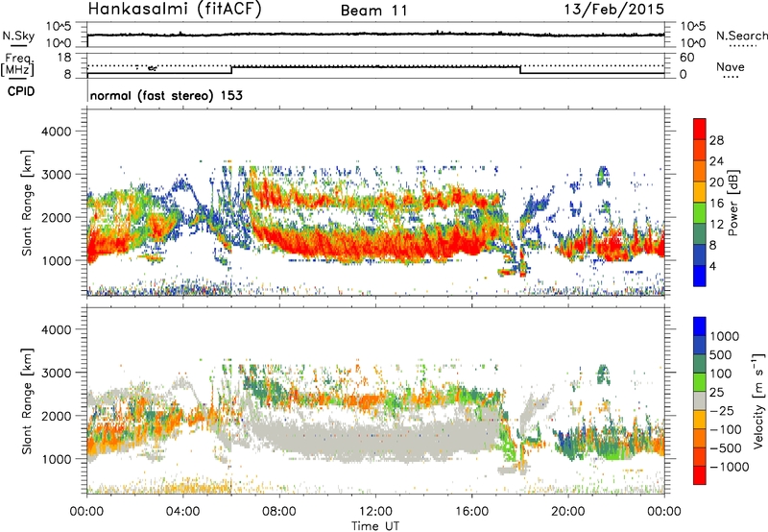
Task: Select the 24 label on the power colorbar
Action: click(x=716, y=161)
